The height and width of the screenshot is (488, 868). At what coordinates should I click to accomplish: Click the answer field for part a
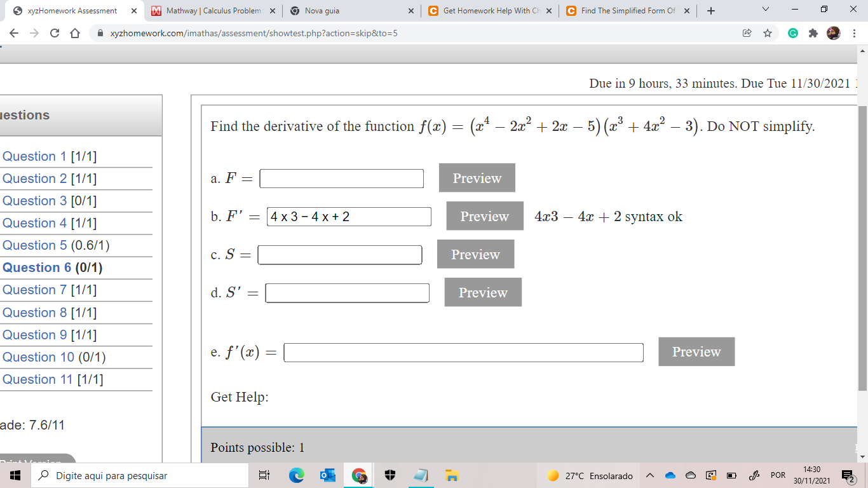pos(341,179)
